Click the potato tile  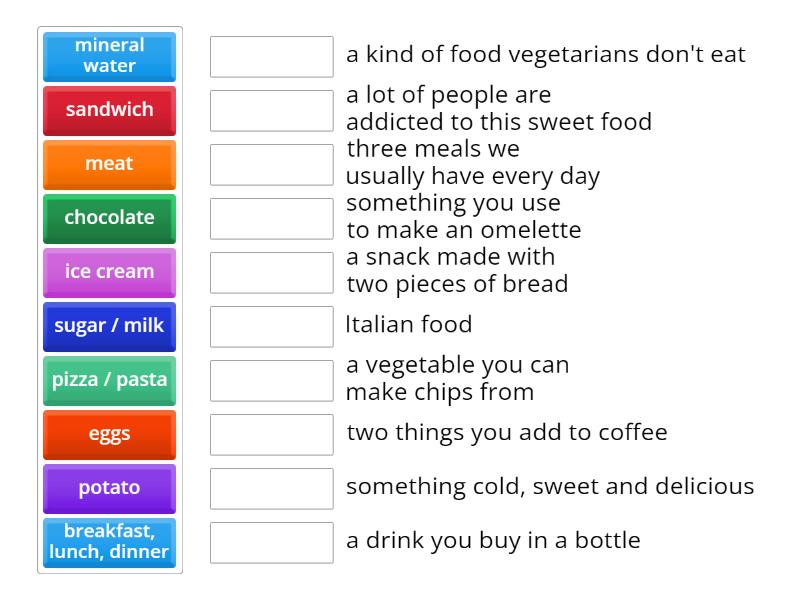point(109,488)
